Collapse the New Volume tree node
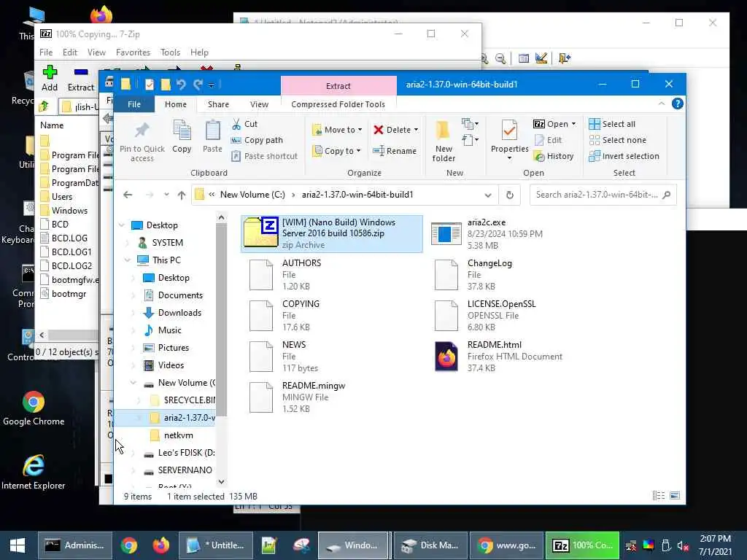747x560 pixels. 133,383
